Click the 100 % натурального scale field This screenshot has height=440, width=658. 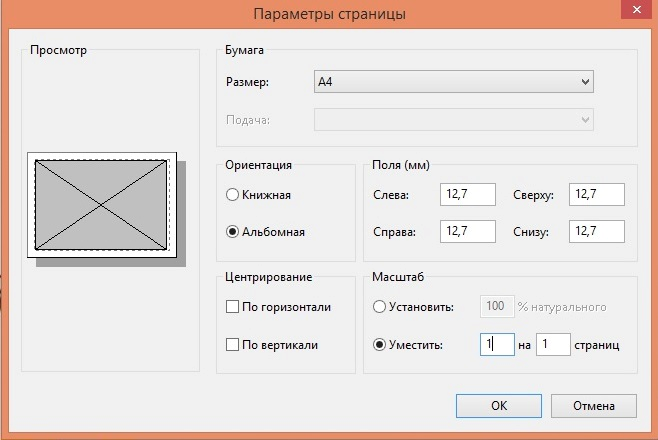coord(497,307)
